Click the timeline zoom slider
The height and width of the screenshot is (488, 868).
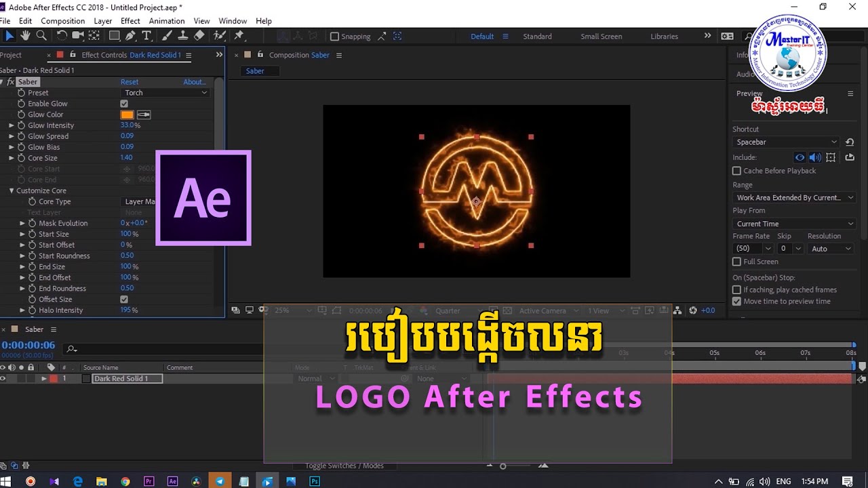pos(502,466)
